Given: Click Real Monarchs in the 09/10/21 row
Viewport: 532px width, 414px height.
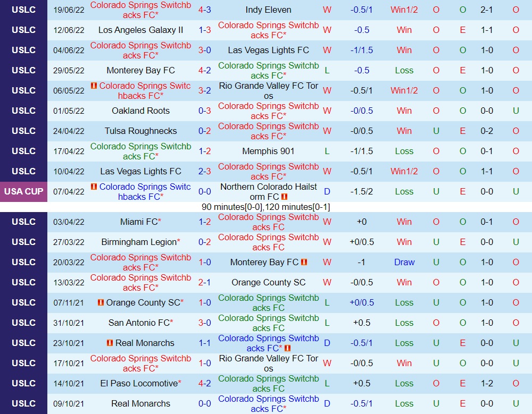Looking at the screenshot, I should (x=141, y=403).
